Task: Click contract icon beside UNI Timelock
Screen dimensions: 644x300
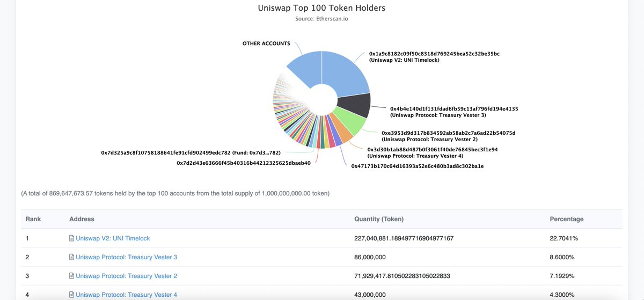Action: [x=71, y=238]
